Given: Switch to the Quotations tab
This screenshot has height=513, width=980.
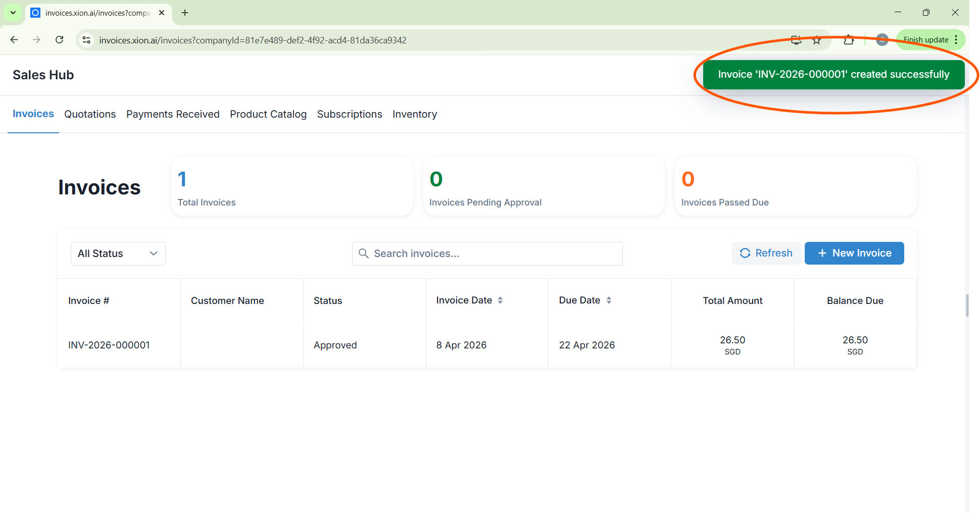Looking at the screenshot, I should click(90, 114).
